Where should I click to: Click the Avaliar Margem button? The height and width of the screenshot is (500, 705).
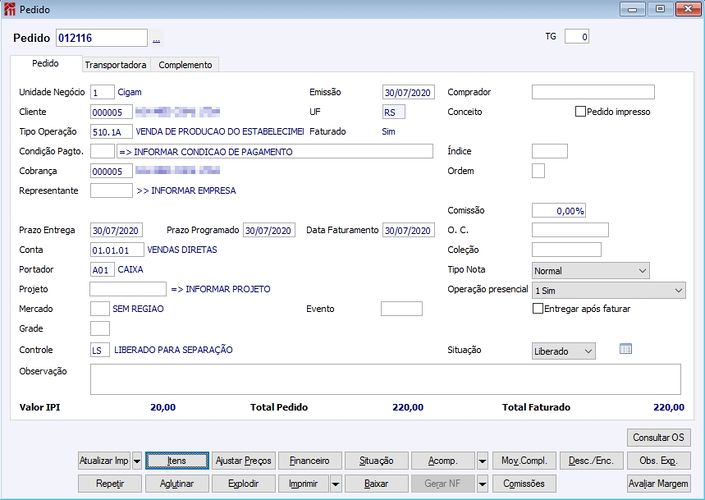[658, 483]
